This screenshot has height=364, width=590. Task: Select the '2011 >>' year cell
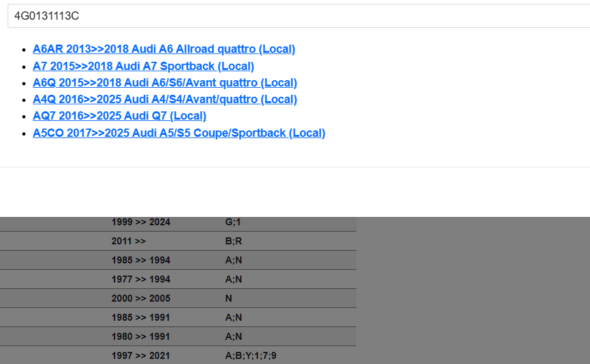click(x=129, y=241)
